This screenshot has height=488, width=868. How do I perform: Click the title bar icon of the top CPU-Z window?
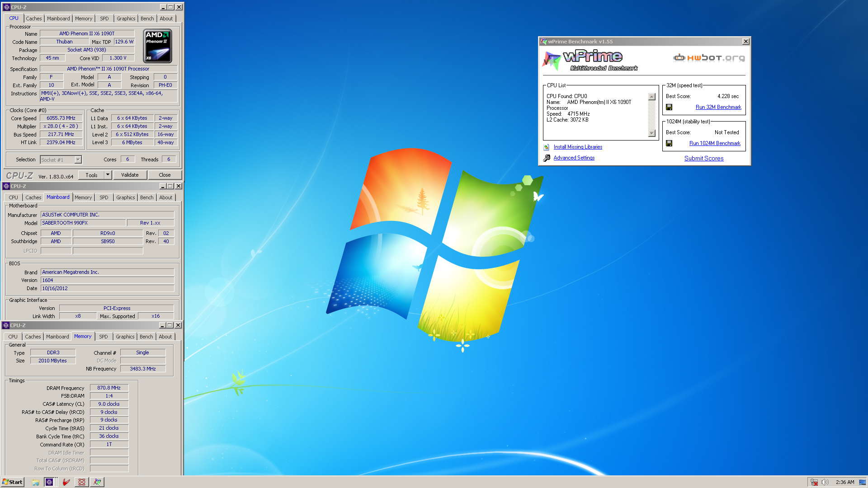[x=6, y=7]
